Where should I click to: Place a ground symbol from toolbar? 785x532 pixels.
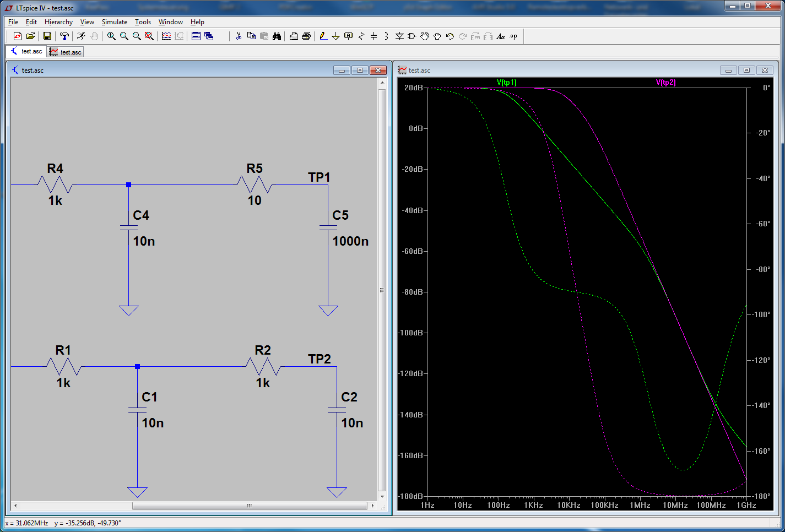point(335,36)
